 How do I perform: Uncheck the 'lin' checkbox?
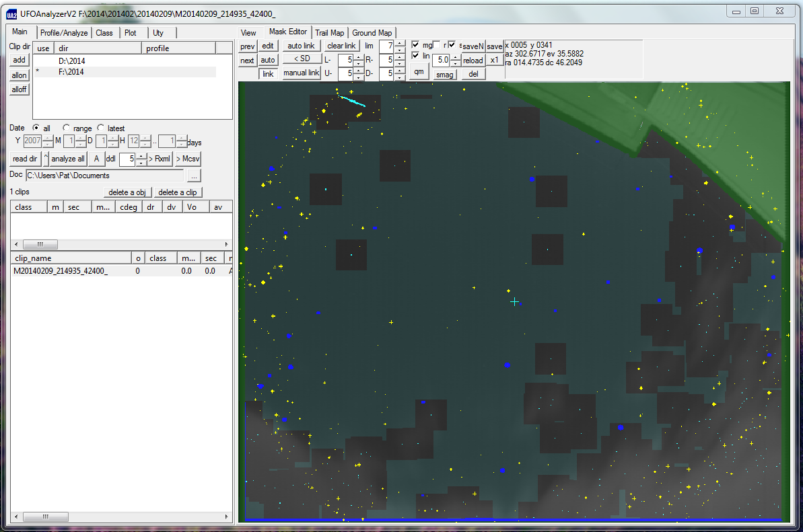coord(416,56)
